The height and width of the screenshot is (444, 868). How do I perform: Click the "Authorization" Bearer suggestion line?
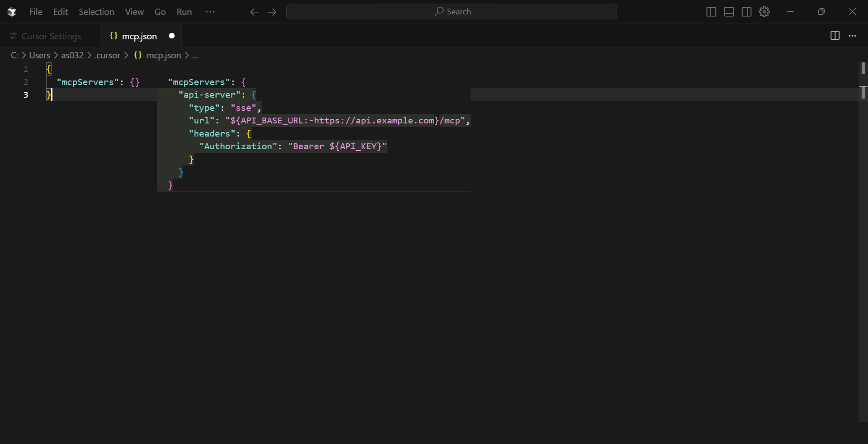point(293,146)
